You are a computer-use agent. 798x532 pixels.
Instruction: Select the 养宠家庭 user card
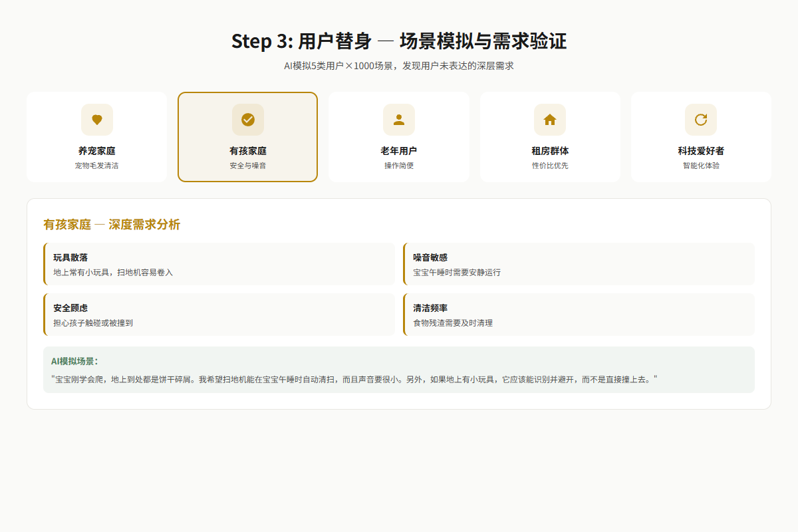(x=97, y=137)
